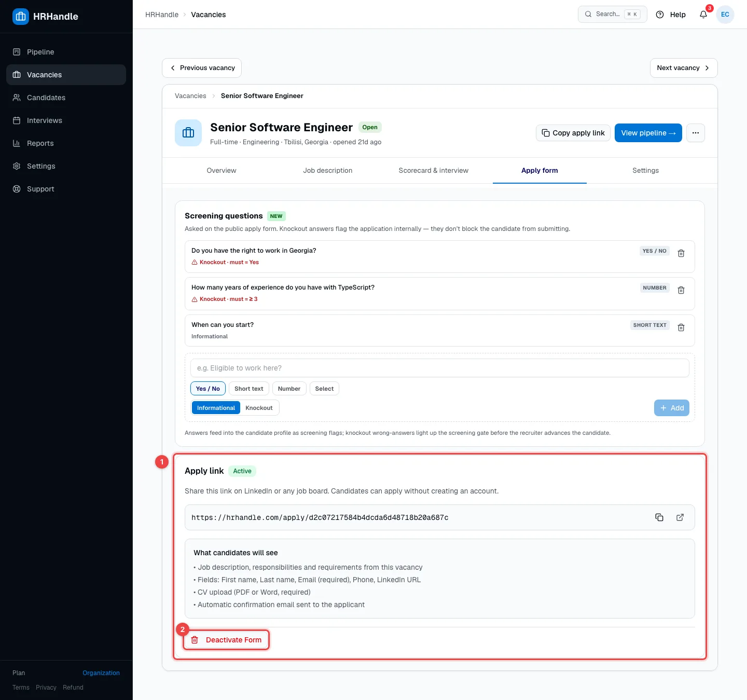Copy the apply URL with the copy icon

659,517
